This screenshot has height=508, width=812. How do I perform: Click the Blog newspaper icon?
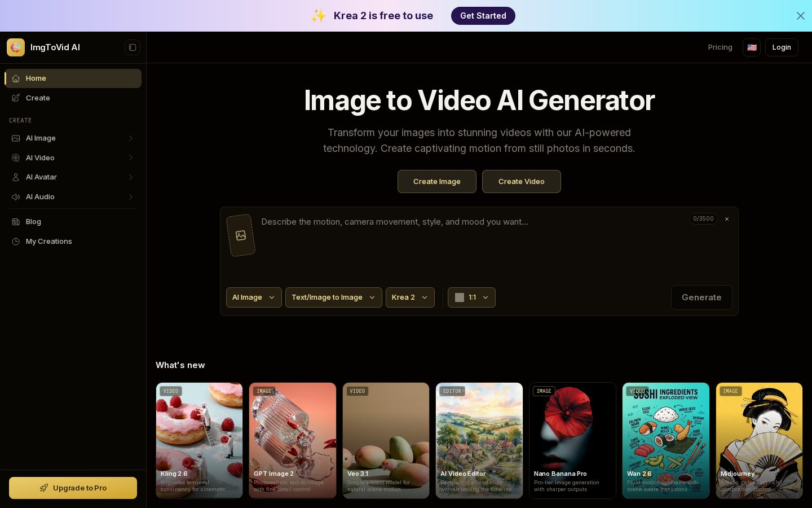pos(16,222)
